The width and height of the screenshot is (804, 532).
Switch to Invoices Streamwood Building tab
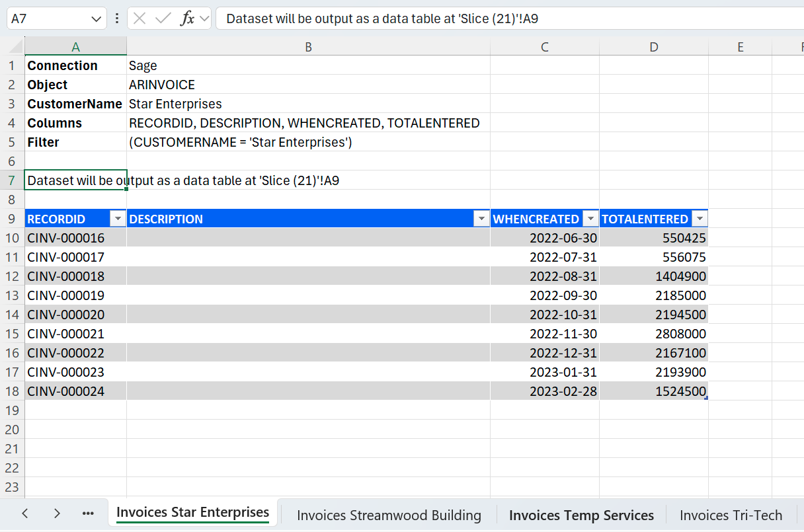(389, 515)
